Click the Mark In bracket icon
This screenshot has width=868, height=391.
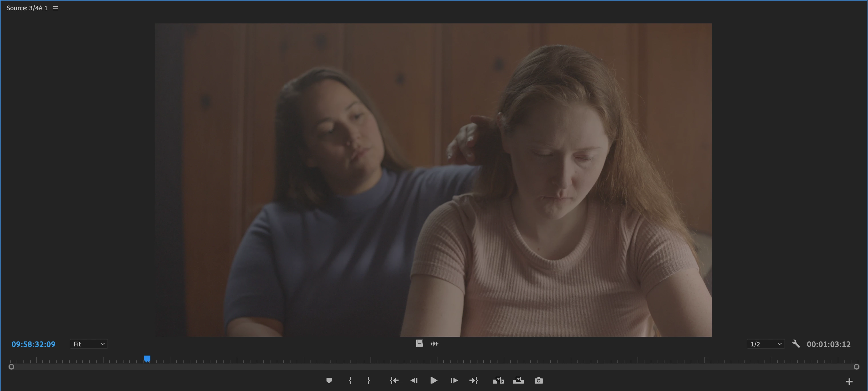coord(350,380)
